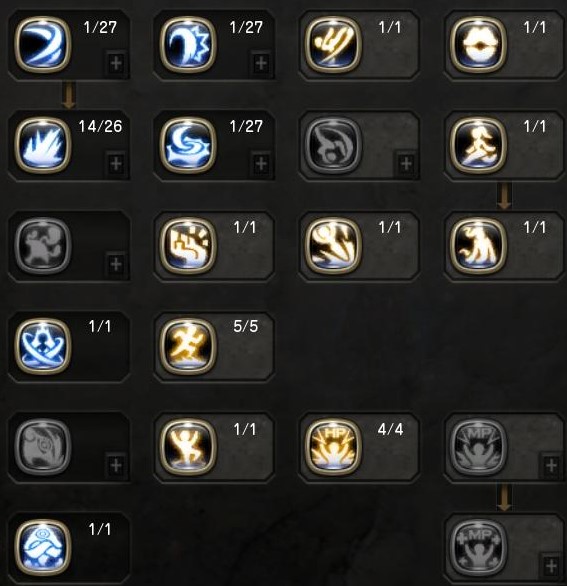Select the glowing golden orb skill icon

(x=478, y=44)
